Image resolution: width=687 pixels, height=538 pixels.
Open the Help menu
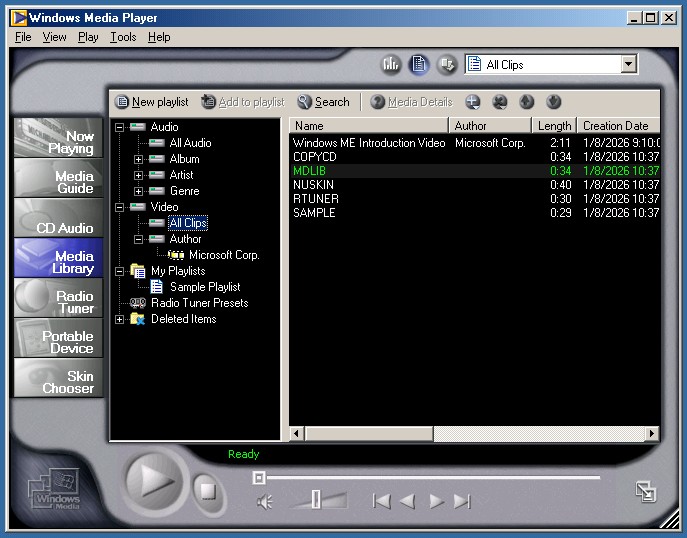coord(159,37)
